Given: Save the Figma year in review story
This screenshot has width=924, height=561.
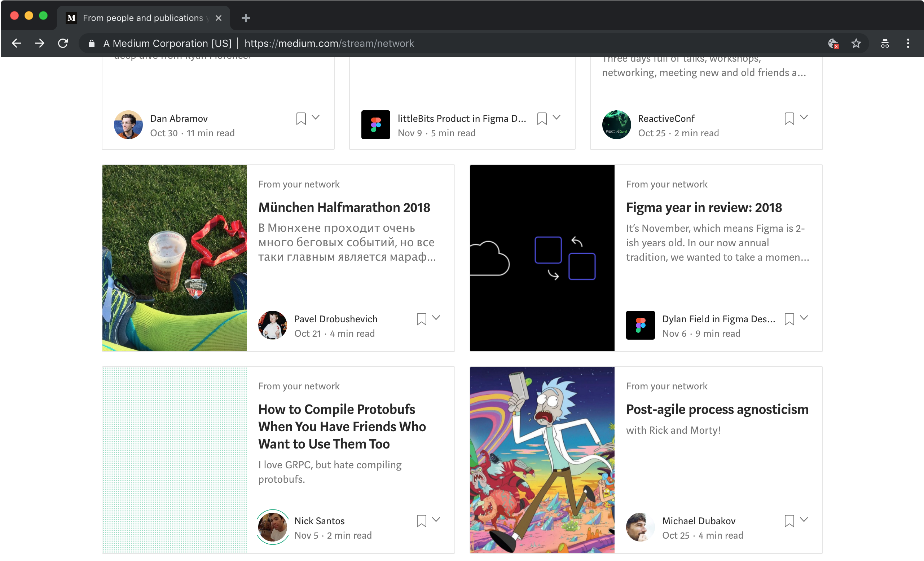Looking at the screenshot, I should pyautogui.click(x=789, y=319).
